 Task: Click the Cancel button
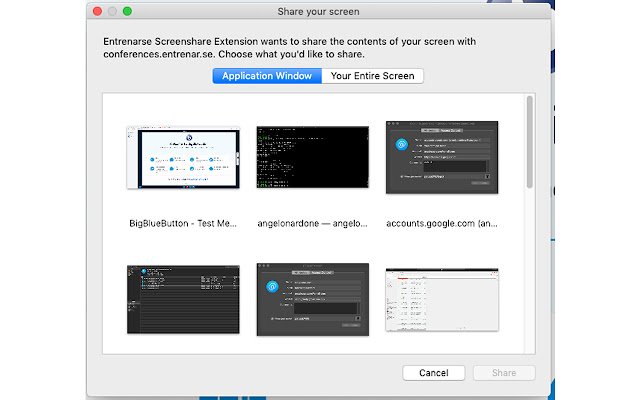point(433,373)
